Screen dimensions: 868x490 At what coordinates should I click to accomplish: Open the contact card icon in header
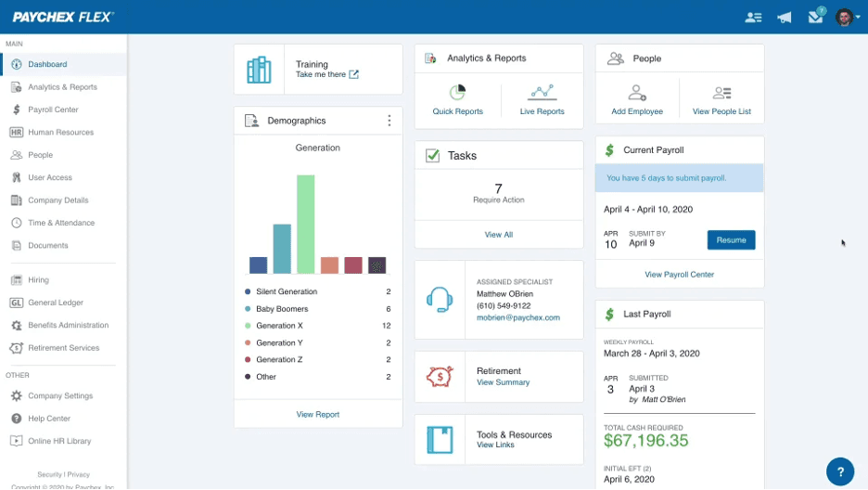click(753, 18)
